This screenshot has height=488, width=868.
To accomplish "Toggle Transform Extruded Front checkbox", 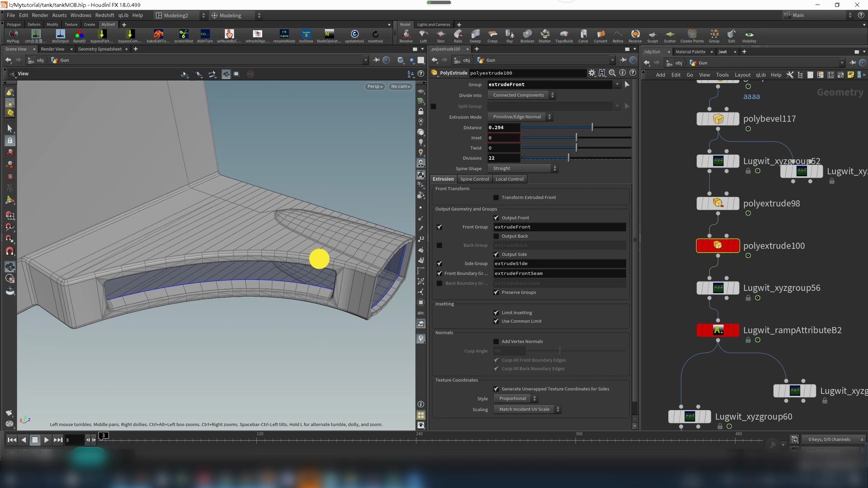I will (496, 197).
